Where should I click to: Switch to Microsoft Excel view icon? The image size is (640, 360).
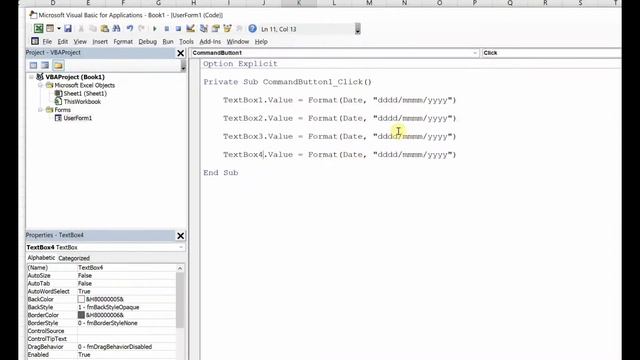38,29
